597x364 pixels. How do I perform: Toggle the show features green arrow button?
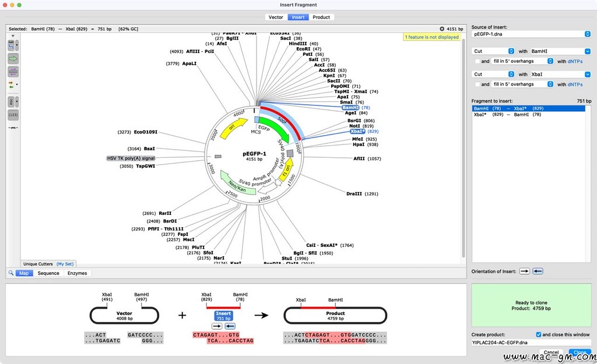coord(13,59)
